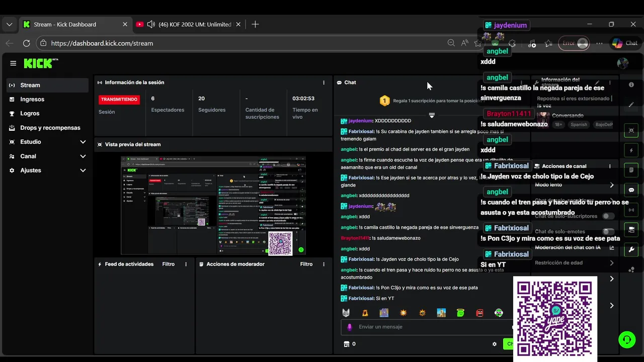Toggle the chat bubble panel icon

pos(631,190)
